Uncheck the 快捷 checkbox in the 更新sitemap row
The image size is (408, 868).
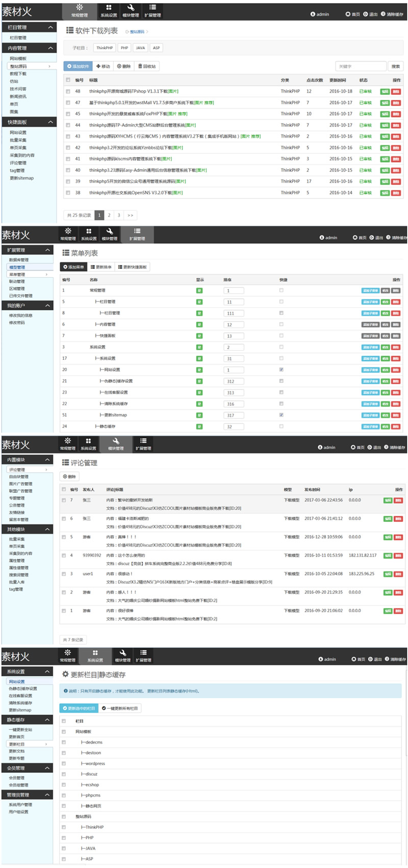tap(281, 415)
